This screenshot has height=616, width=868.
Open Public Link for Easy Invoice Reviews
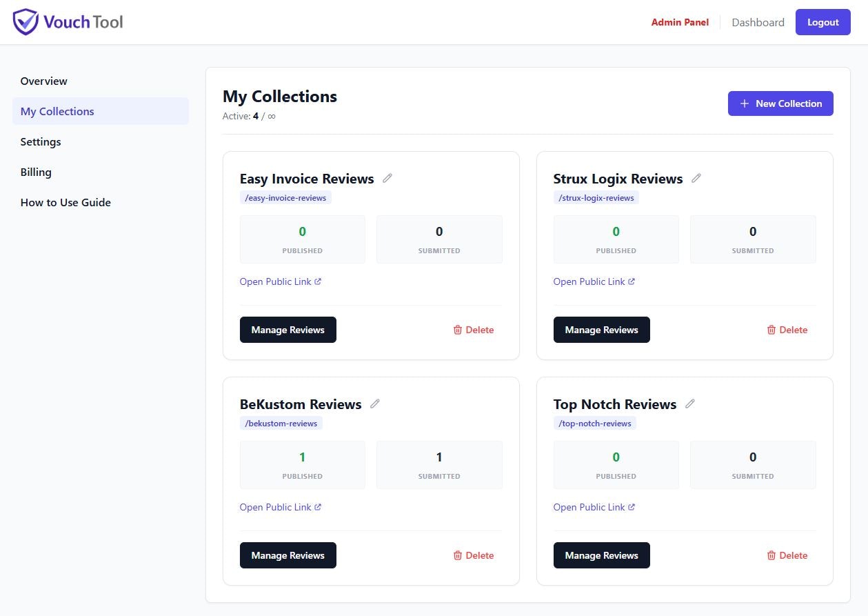pos(275,281)
